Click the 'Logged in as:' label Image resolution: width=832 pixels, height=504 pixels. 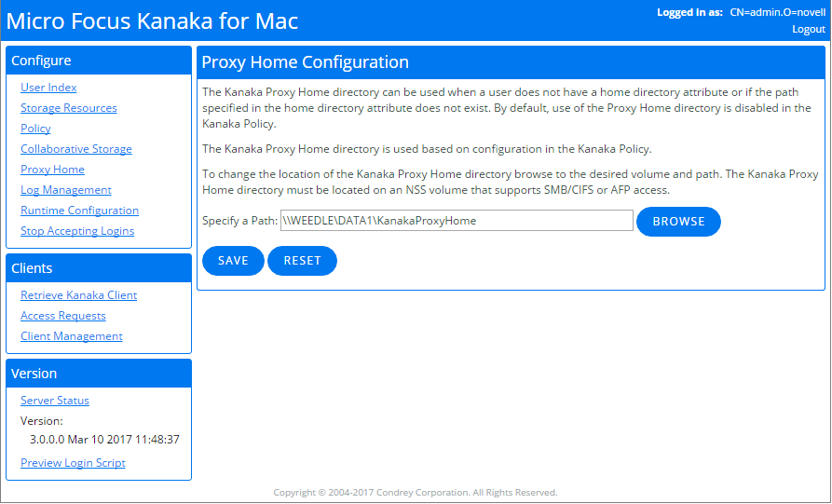[x=689, y=12]
